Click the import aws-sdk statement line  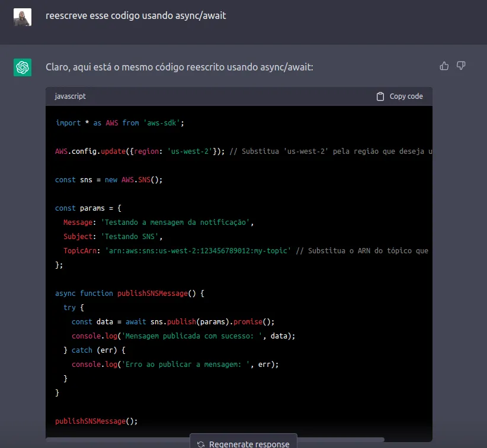coord(117,123)
